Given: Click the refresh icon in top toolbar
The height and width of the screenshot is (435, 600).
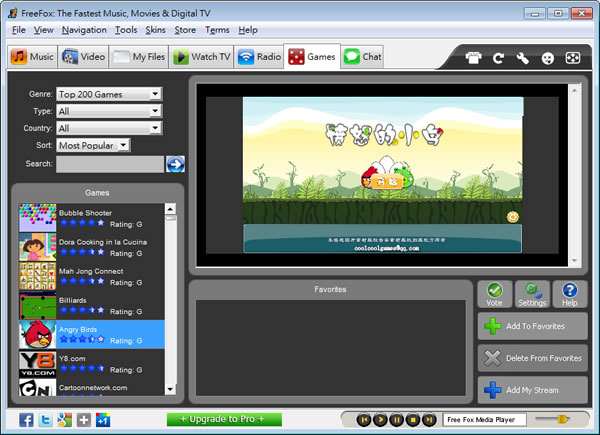Looking at the screenshot, I should (499, 58).
